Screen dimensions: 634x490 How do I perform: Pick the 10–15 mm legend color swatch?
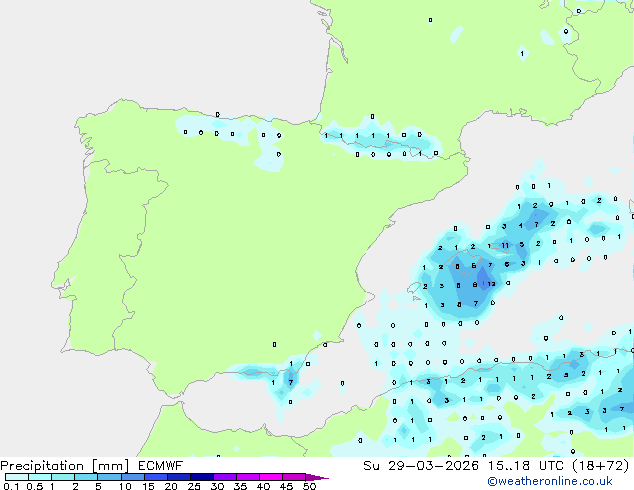click(x=132, y=477)
